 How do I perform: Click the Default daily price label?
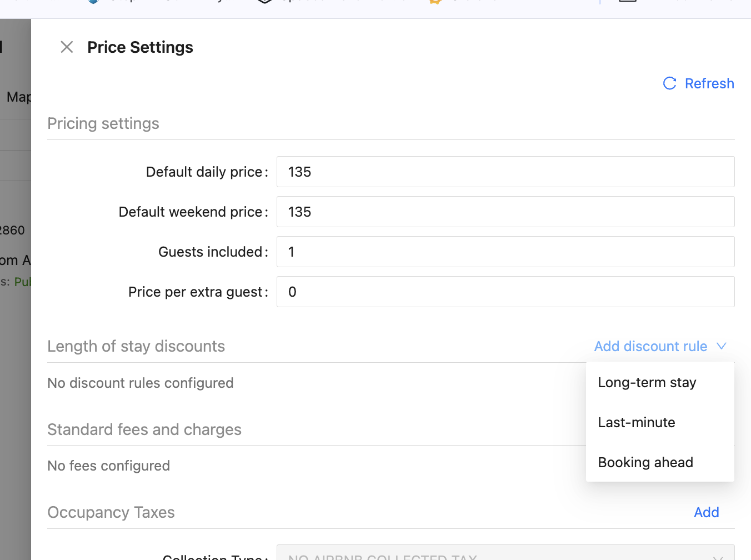point(207,172)
